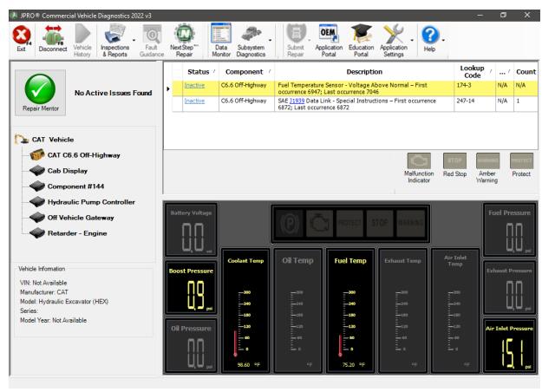
Task: Click the Battery Voltage gauge
Action: tap(191, 230)
